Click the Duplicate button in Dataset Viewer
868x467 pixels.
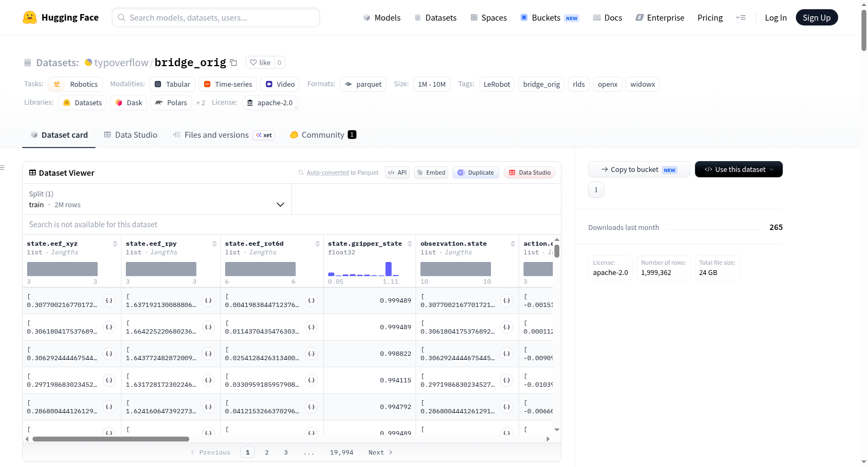(x=476, y=172)
